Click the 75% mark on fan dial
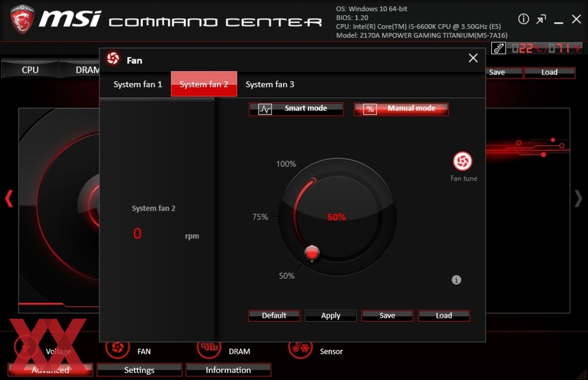The height and width of the screenshot is (380, 588). coord(260,217)
